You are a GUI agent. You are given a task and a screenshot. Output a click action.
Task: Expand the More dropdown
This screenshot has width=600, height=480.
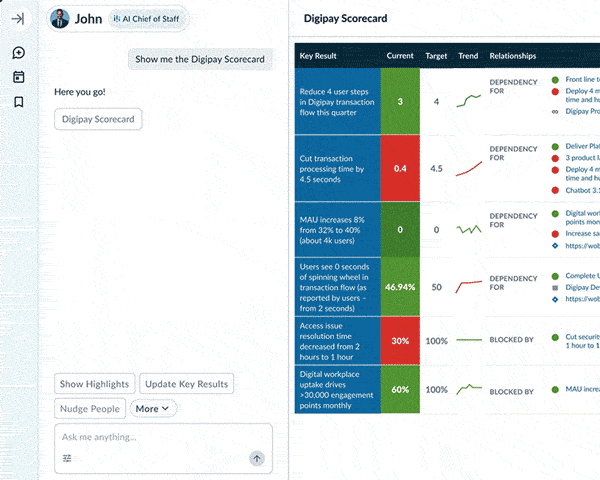pos(153,409)
